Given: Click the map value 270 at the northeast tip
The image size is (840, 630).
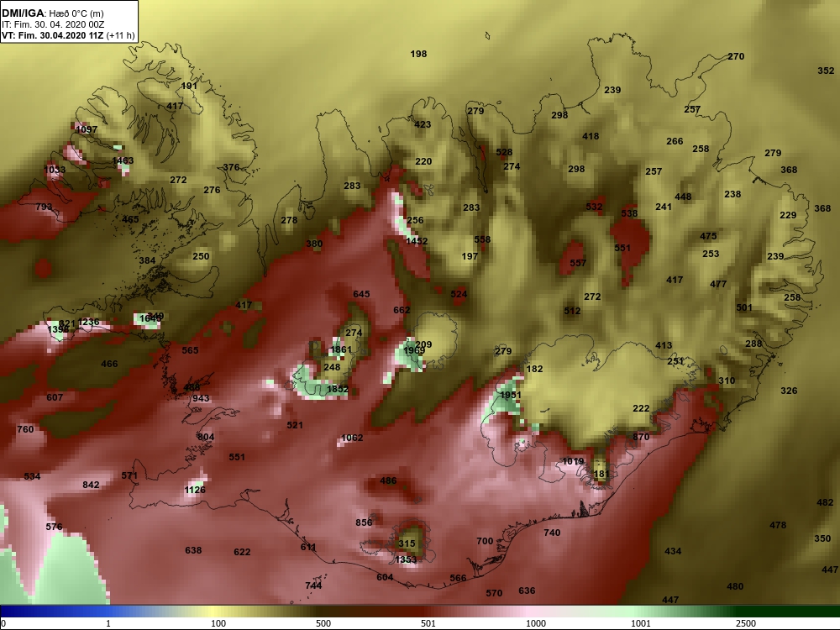Looking at the screenshot, I should tap(736, 56).
